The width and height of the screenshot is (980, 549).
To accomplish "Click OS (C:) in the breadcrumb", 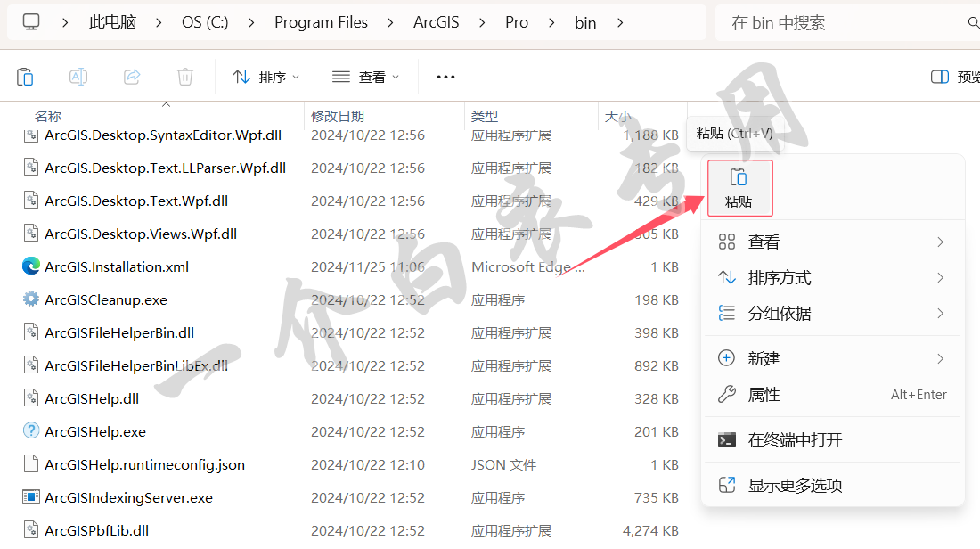I will 205,22.
